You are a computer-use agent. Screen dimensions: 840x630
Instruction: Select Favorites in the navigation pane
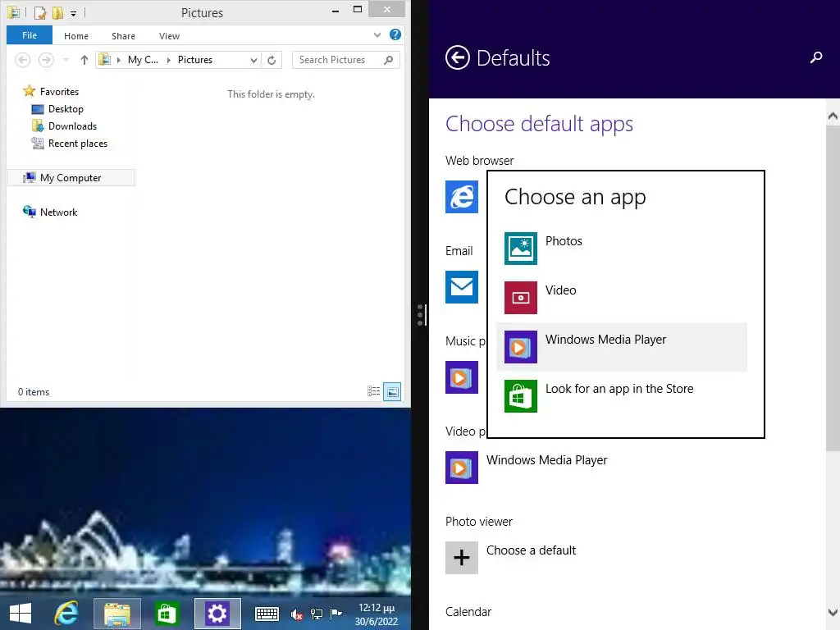(59, 92)
